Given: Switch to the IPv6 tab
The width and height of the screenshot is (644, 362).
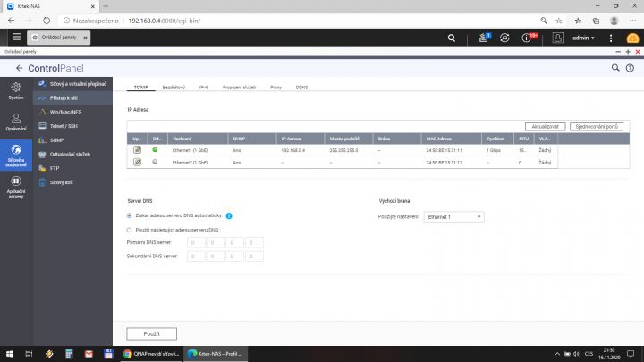Looking at the screenshot, I should (204, 88).
